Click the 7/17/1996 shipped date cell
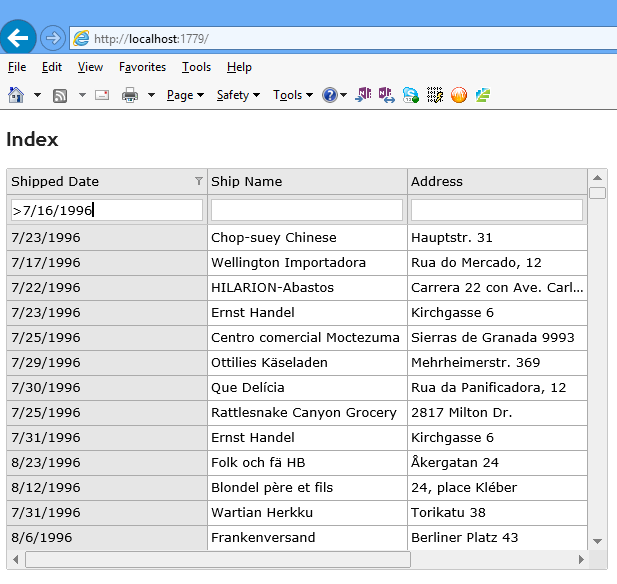Screen dimensions: 617x584 coord(107,262)
